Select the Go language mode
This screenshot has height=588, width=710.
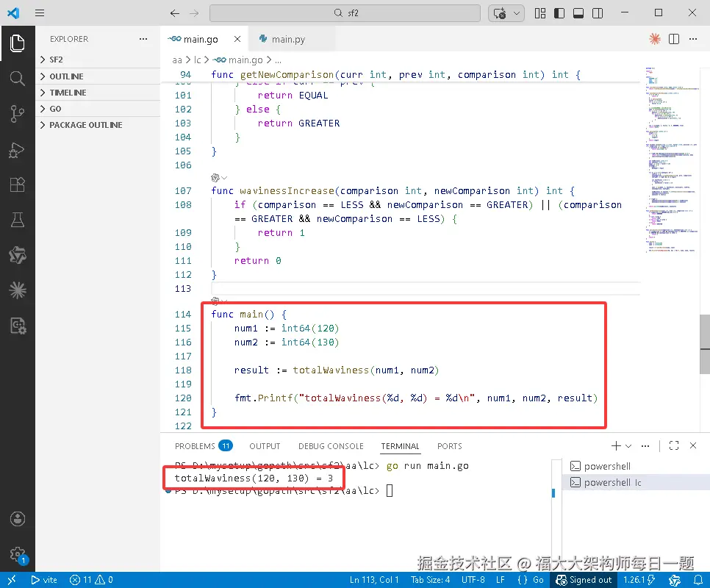(x=539, y=580)
